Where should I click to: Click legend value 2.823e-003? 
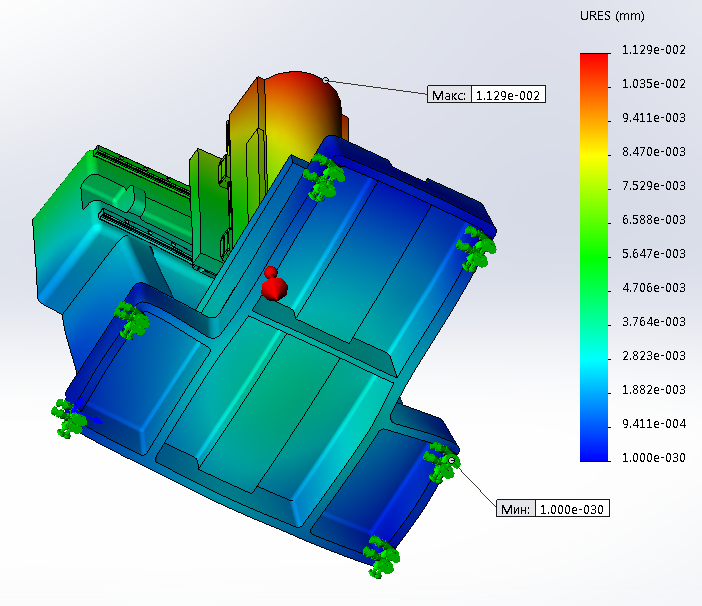pos(654,356)
